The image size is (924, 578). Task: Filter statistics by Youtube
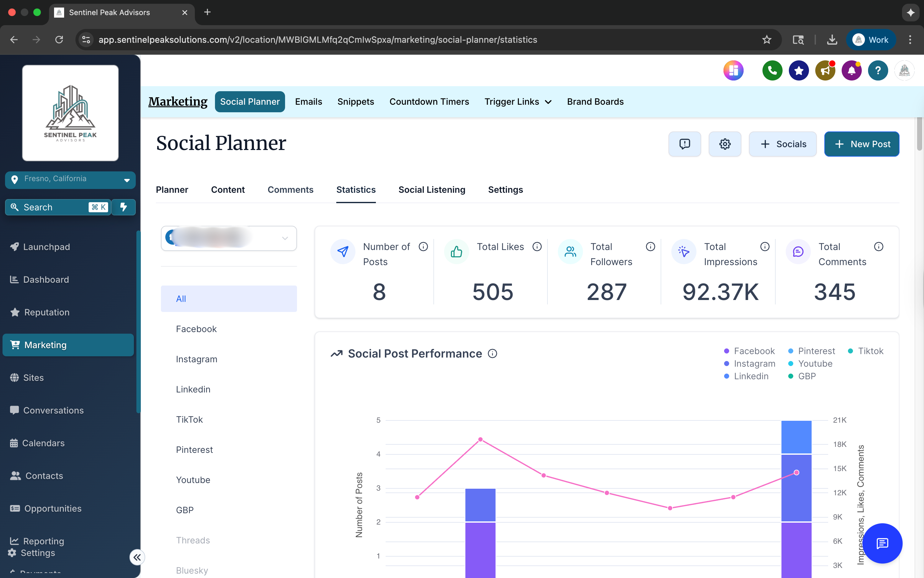[228, 480]
